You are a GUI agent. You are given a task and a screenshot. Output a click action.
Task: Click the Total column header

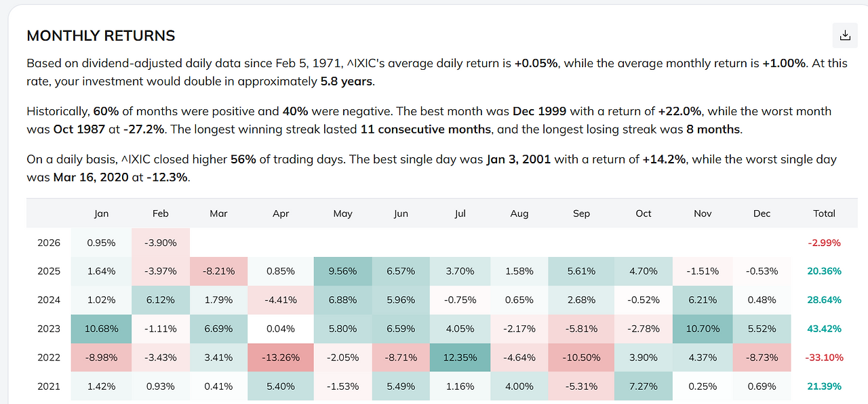[824, 214]
